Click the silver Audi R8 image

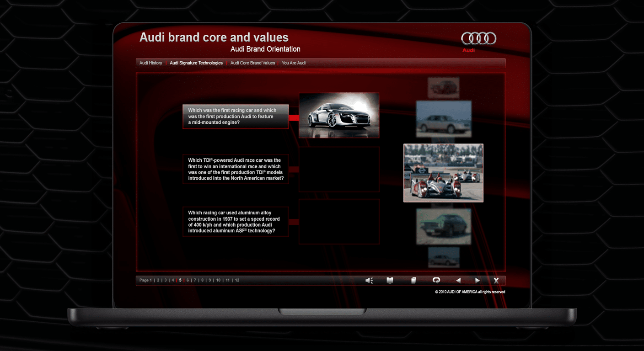(x=339, y=115)
